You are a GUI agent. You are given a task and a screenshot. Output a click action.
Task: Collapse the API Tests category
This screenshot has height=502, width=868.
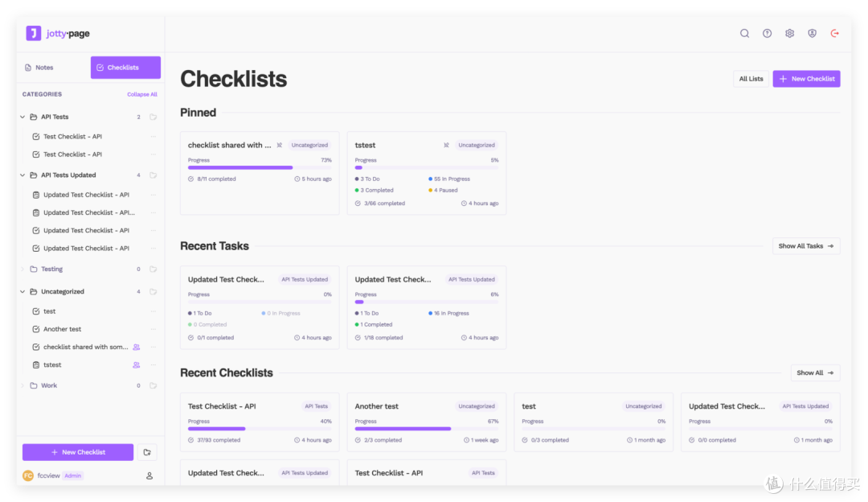click(x=23, y=117)
